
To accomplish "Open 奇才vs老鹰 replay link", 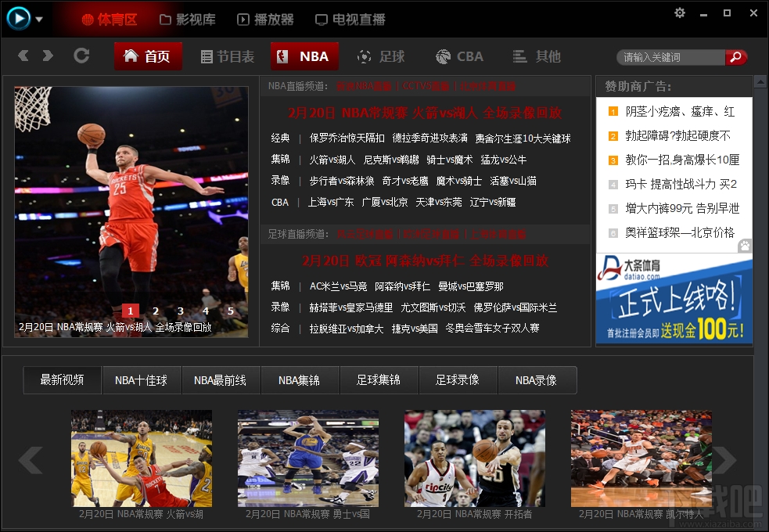I will click(x=405, y=181).
